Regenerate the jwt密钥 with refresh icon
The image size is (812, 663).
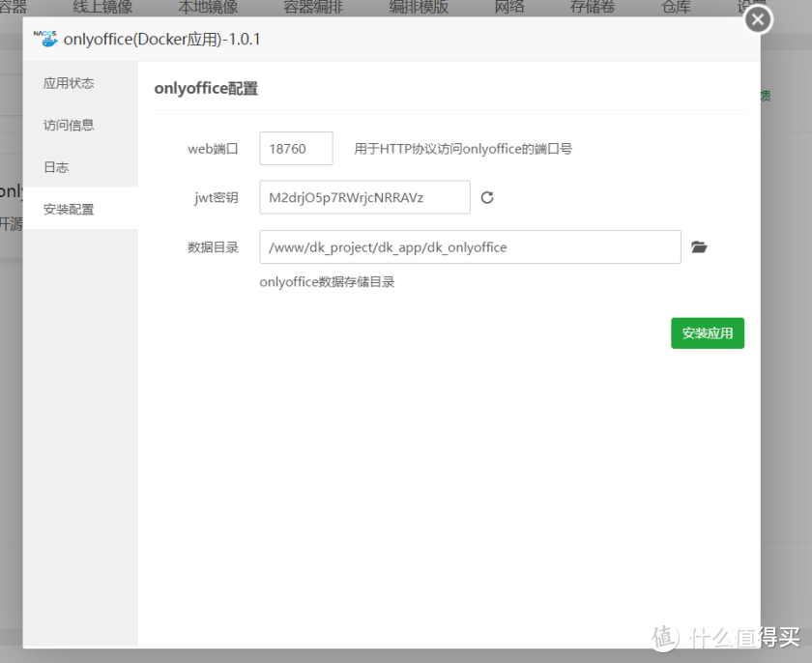coord(487,197)
